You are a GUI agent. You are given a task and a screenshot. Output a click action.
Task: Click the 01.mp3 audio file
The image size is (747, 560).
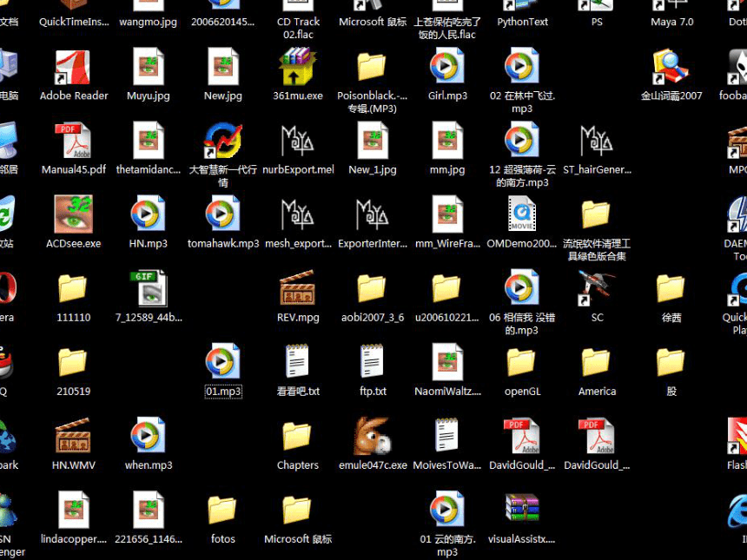[223, 362]
